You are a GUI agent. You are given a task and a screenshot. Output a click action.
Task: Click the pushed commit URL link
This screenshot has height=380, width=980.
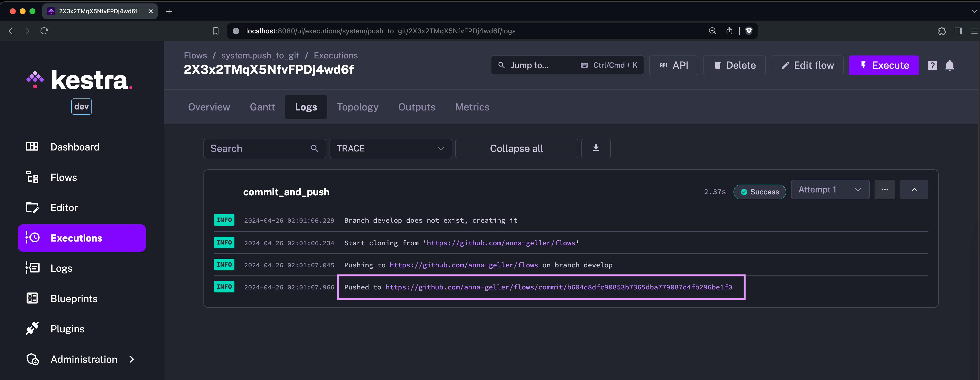coord(558,287)
